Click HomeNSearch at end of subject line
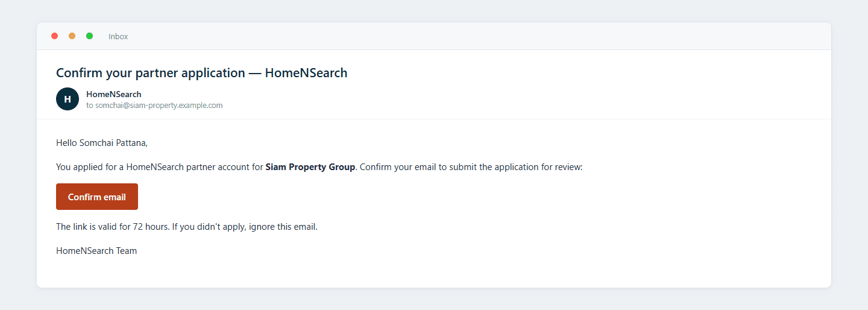 click(x=306, y=73)
